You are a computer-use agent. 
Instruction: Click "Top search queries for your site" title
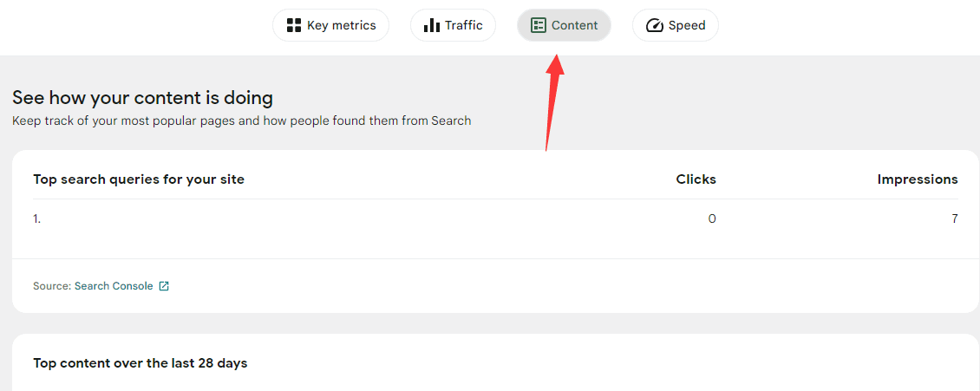[139, 179]
